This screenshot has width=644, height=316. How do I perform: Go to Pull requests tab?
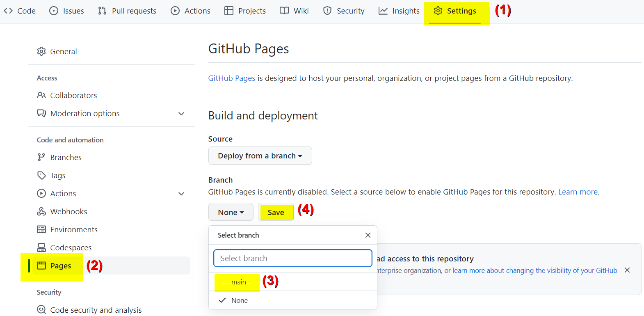[127, 11]
